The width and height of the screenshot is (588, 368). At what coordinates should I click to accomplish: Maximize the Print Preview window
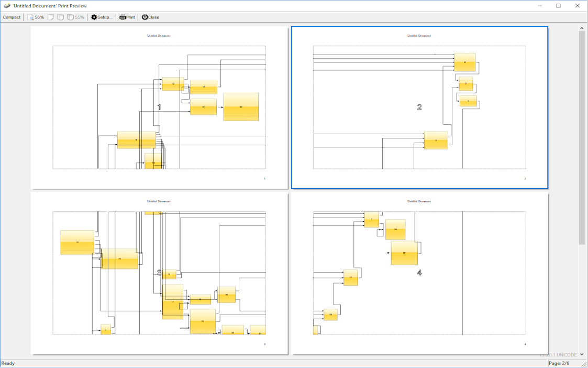[559, 6]
